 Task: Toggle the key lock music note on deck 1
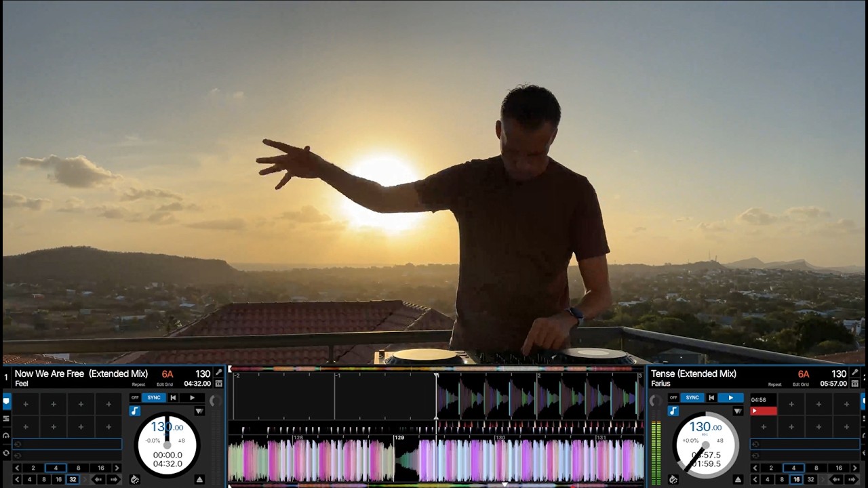pyautogui.click(x=135, y=411)
